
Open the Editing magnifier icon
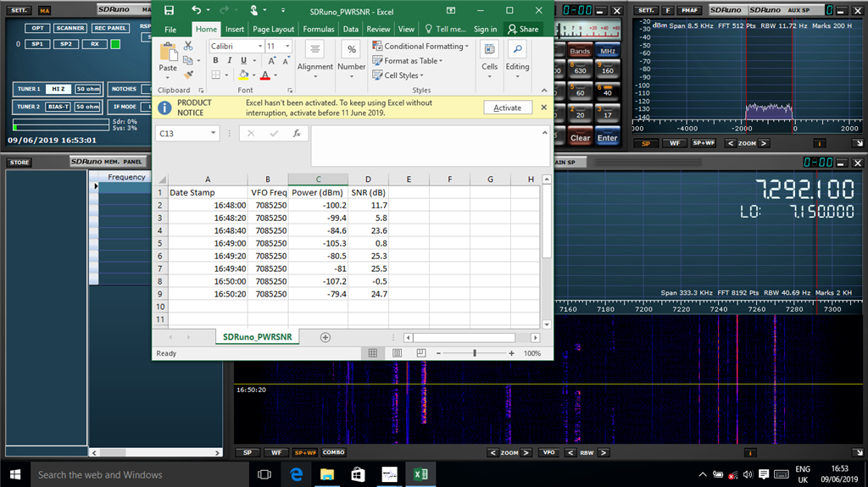[517, 50]
